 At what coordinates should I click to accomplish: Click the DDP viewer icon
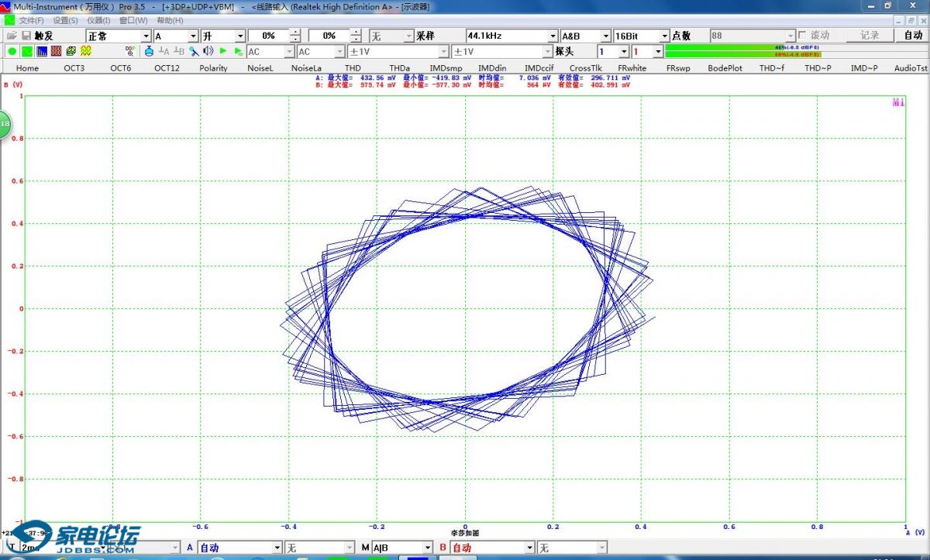click(129, 51)
